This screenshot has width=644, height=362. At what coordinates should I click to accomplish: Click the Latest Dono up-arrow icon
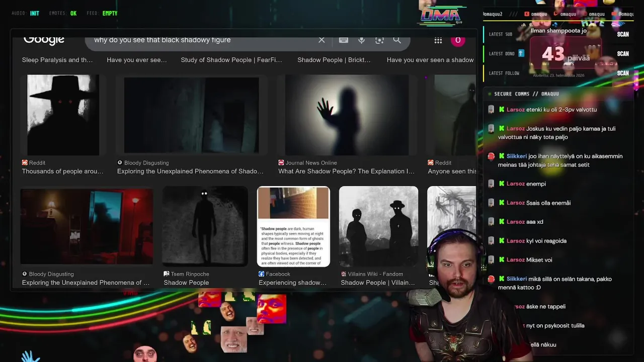point(521,53)
